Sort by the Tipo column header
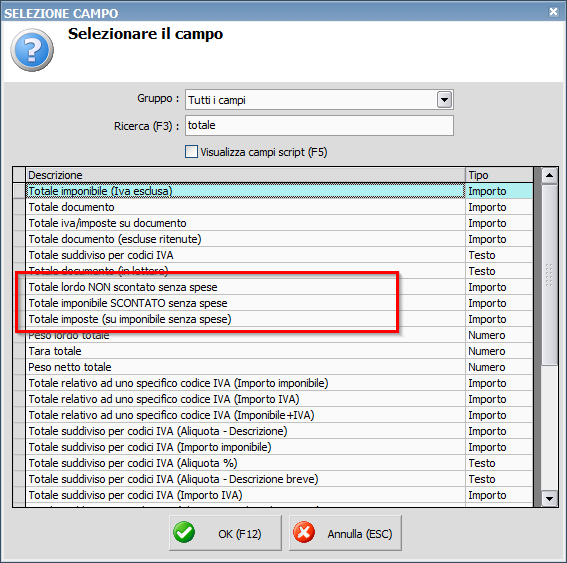This screenshot has height=563, width=567. pos(499,175)
